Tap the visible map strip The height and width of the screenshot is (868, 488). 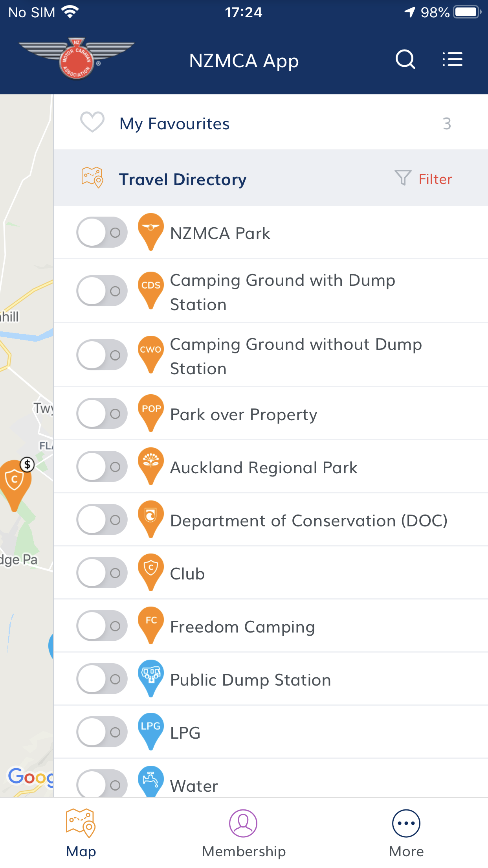[x=27, y=446]
